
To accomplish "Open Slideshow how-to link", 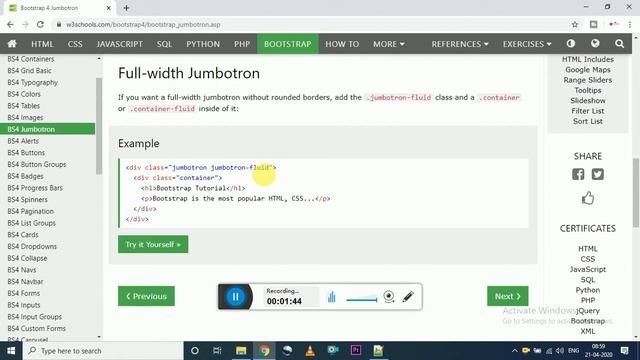I will [x=588, y=100].
